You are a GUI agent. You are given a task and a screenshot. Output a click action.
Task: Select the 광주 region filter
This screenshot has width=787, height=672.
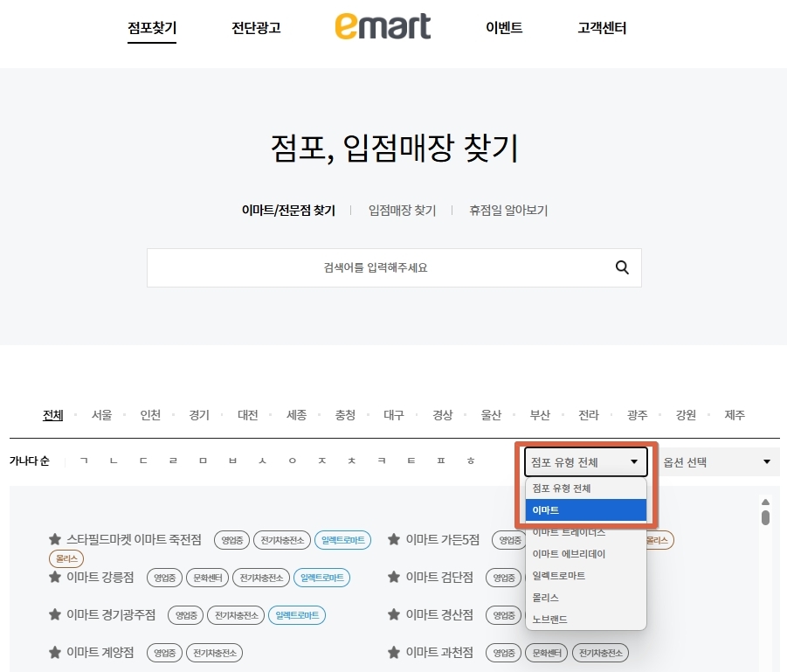[637, 415]
